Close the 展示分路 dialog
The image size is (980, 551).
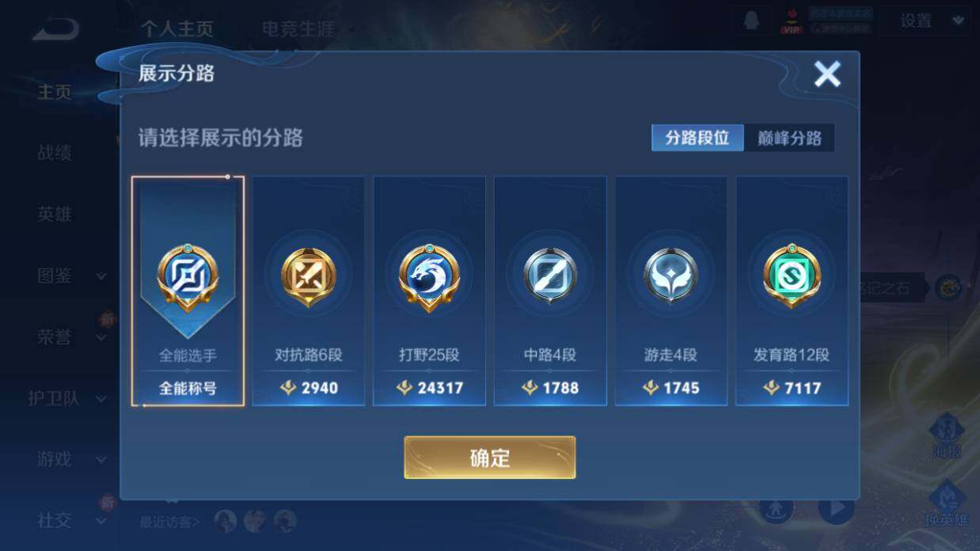827,74
